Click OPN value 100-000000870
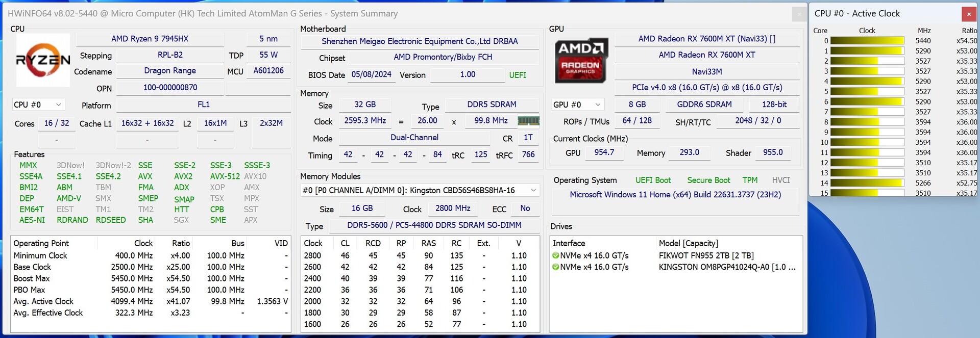Image resolution: width=980 pixels, height=338 pixels. (x=170, y=88)
